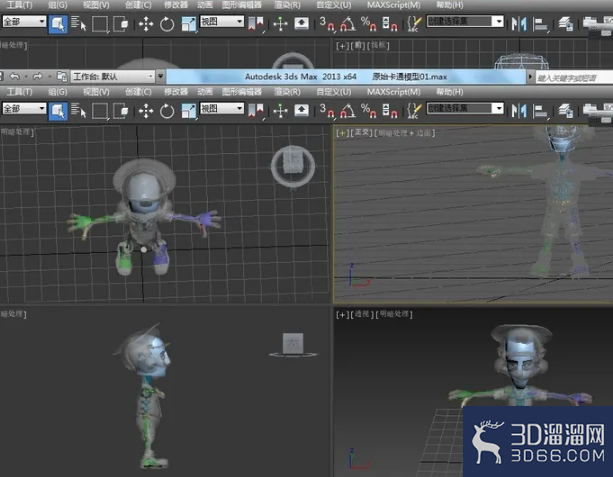Screen dimensions: 613x477
Task: Open 自定义(U) menu beneath the title bar
Action: (333, 92)
